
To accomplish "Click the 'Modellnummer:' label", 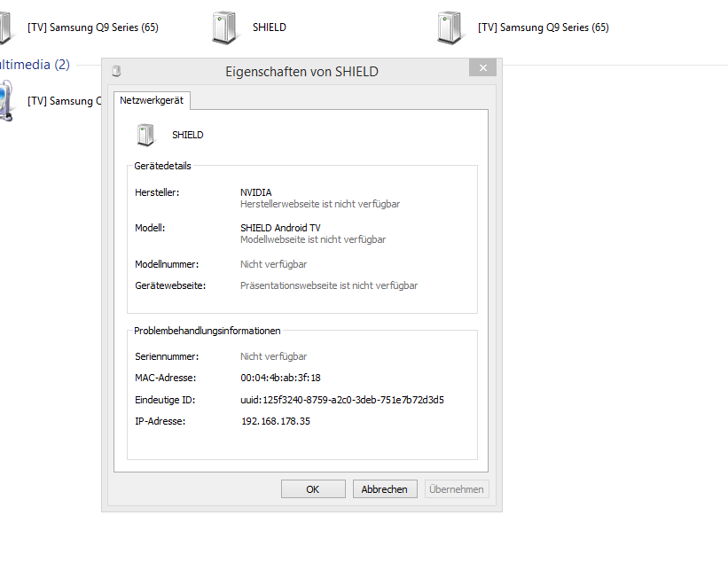I will (x=167, y=264).
